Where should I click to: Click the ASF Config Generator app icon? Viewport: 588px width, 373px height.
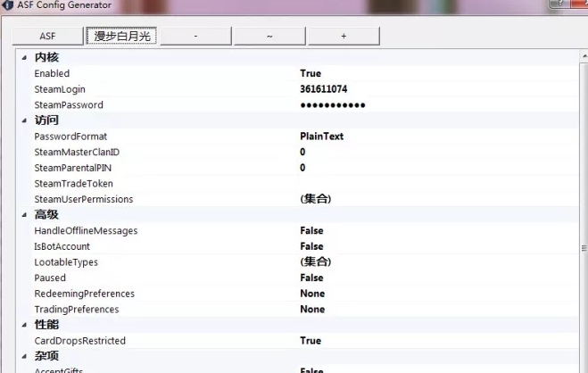7,4
